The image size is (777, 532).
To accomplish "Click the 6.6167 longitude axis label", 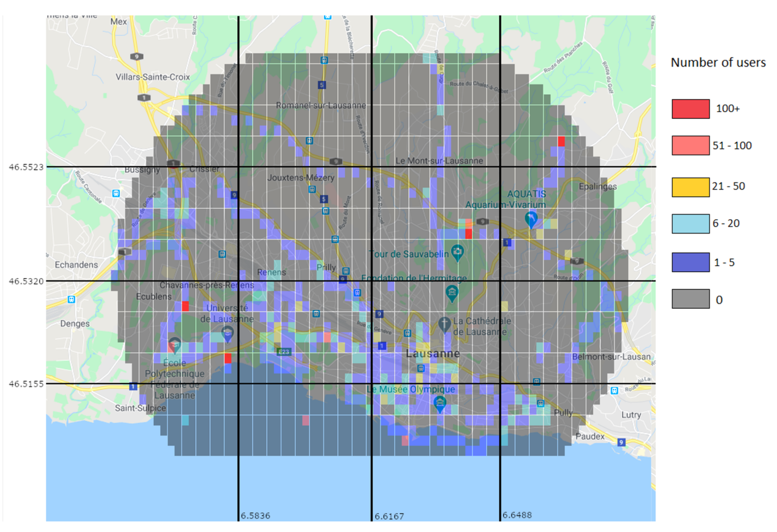I will tap(389, 517).
